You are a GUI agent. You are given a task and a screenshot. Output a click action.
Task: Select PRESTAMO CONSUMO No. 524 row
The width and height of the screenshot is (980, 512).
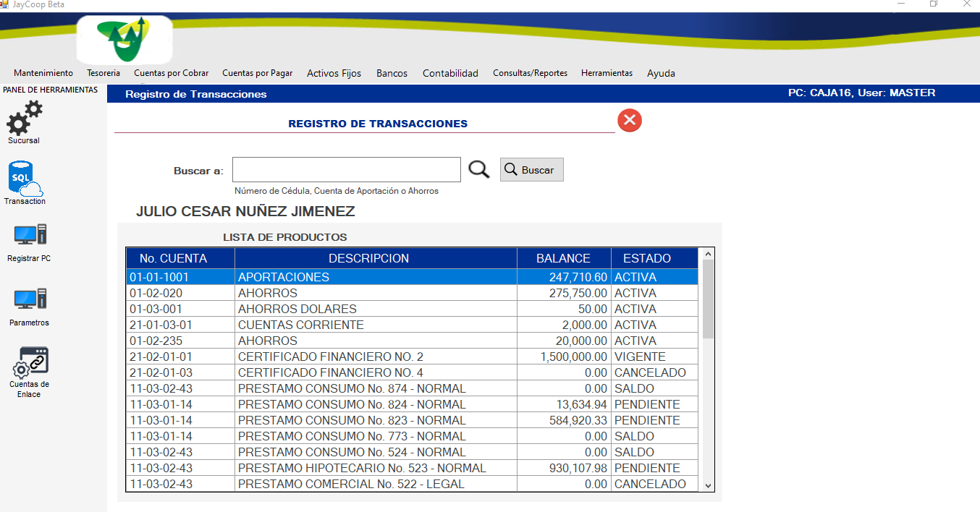click(413, 452)
